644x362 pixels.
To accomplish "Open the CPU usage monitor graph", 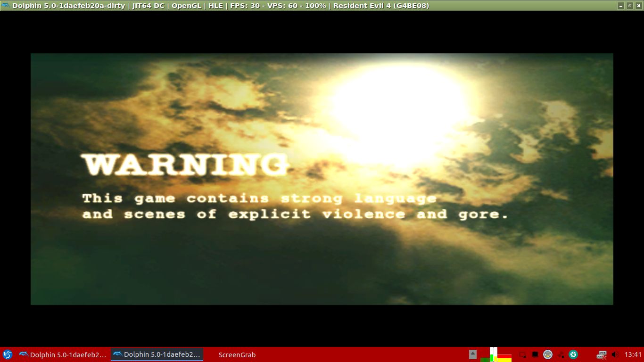I will coord(496,354).
